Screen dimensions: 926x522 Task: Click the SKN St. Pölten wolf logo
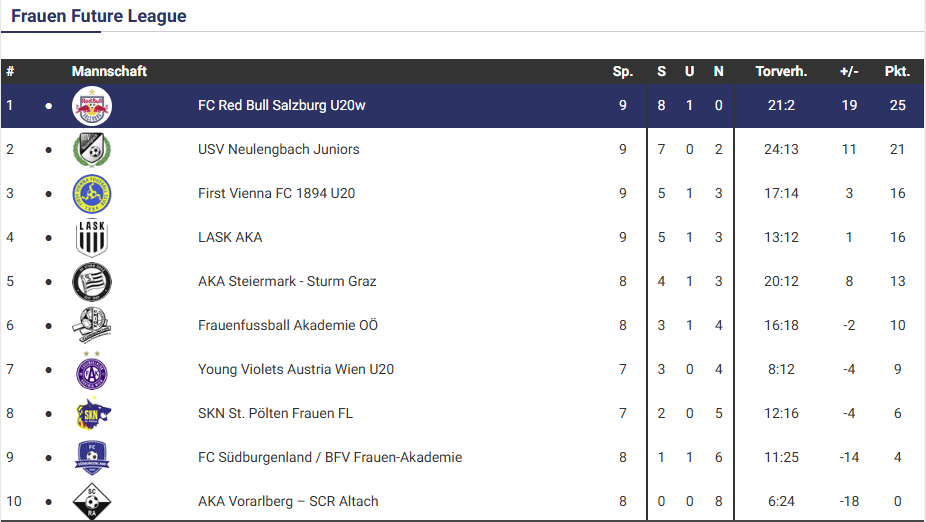pos(92,414)
